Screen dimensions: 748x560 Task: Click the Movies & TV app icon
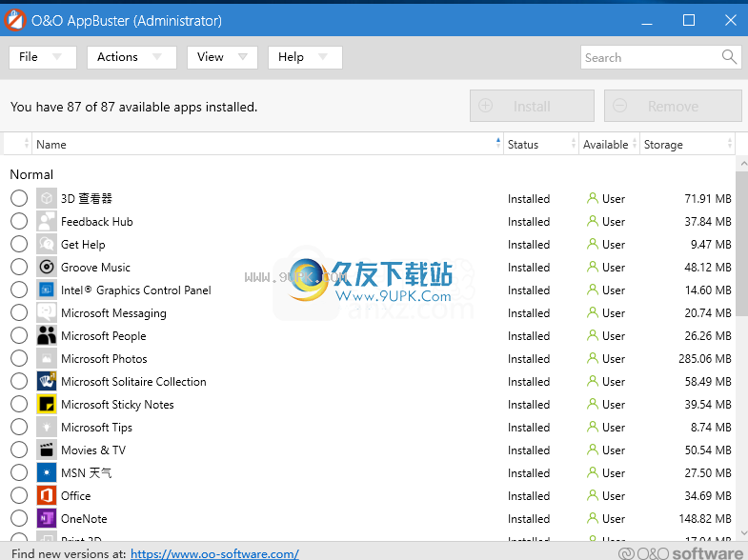tap(47, 450)
